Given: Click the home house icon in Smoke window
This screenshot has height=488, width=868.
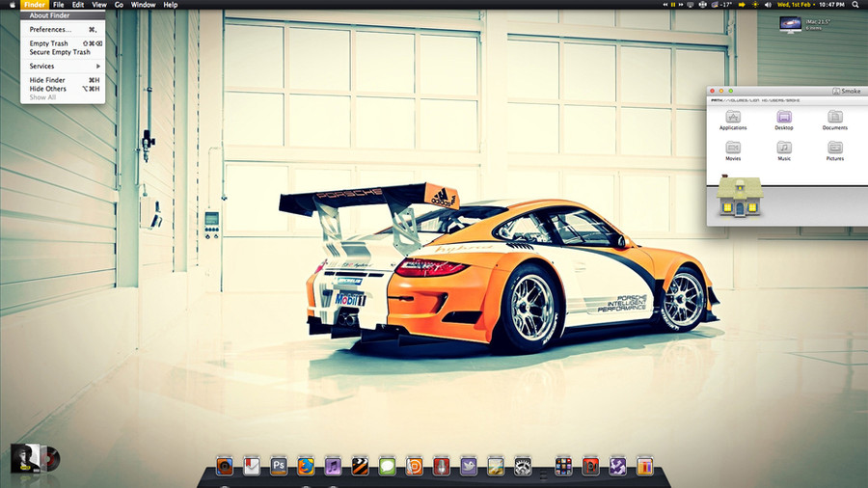Looking at the screenshot, I should pyautogui.click(x=740, y=196).
